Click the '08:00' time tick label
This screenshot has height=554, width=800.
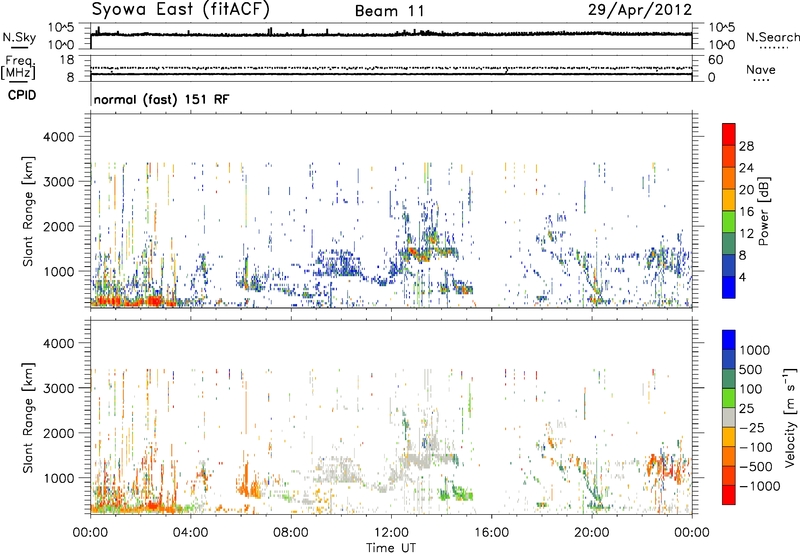291,533
